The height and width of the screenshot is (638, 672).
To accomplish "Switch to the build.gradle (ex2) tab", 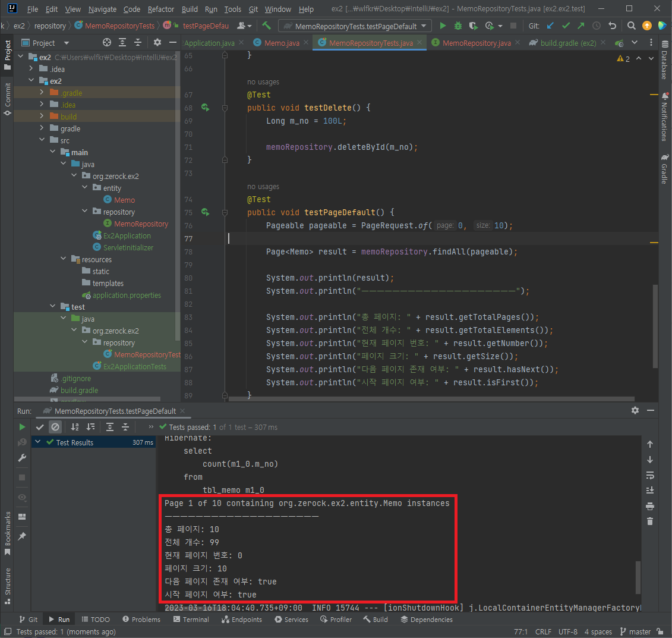I will pos(568,43).
